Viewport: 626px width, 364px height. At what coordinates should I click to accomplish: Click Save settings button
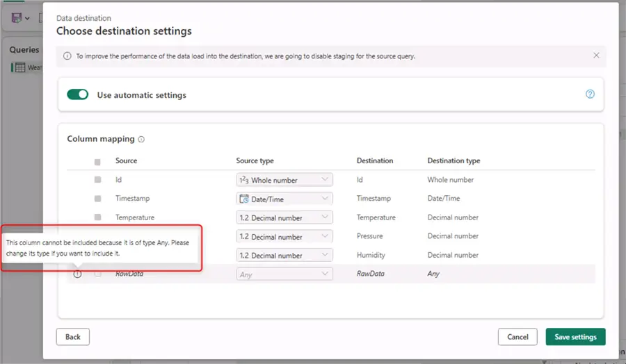point(575,337)
